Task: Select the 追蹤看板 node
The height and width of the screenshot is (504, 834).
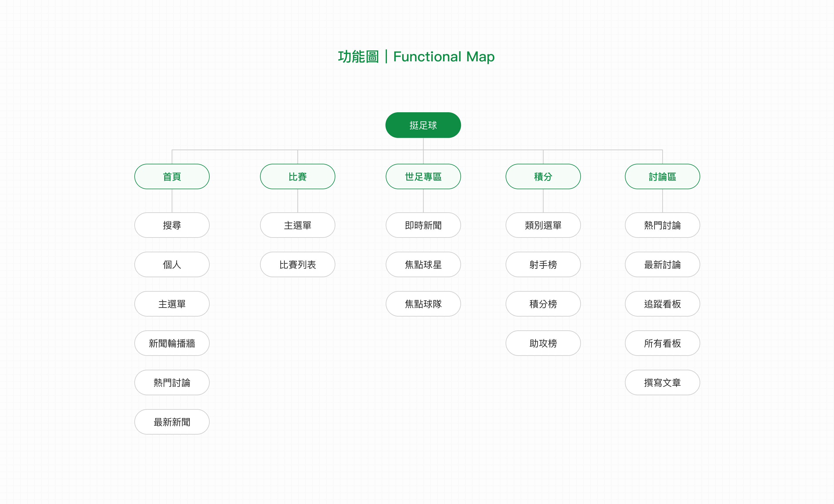Action: coord(662,304)
